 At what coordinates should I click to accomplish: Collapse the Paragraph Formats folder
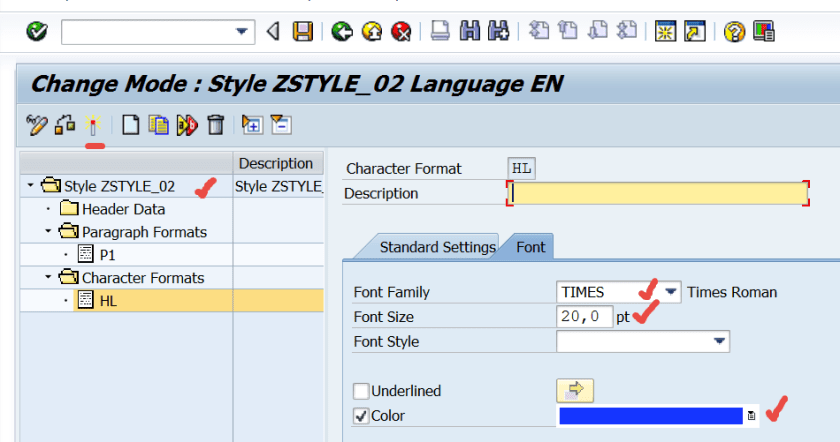tap(47, 232)
